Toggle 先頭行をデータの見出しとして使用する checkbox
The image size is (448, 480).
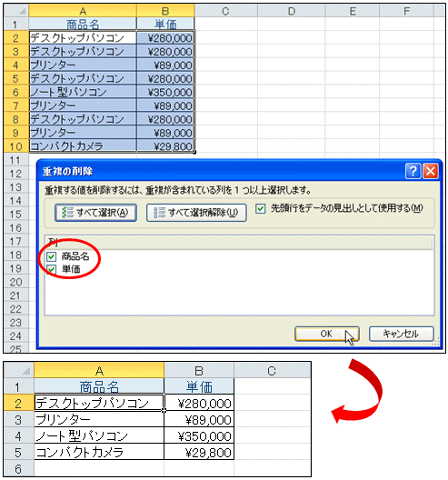point(261,209)
